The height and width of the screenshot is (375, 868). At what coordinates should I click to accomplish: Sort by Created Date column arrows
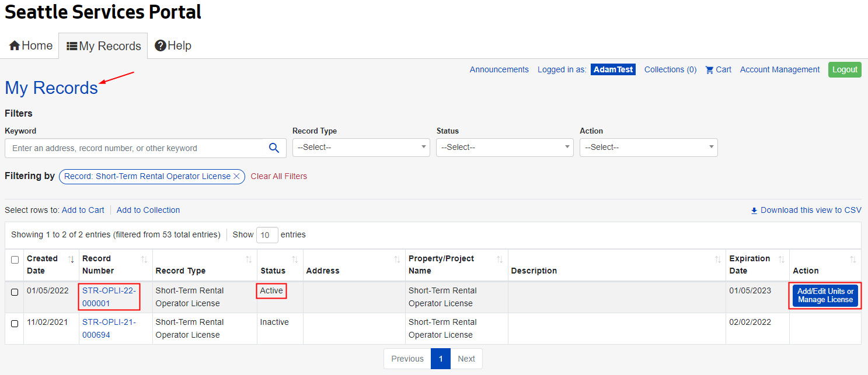[x=71, y=259]
